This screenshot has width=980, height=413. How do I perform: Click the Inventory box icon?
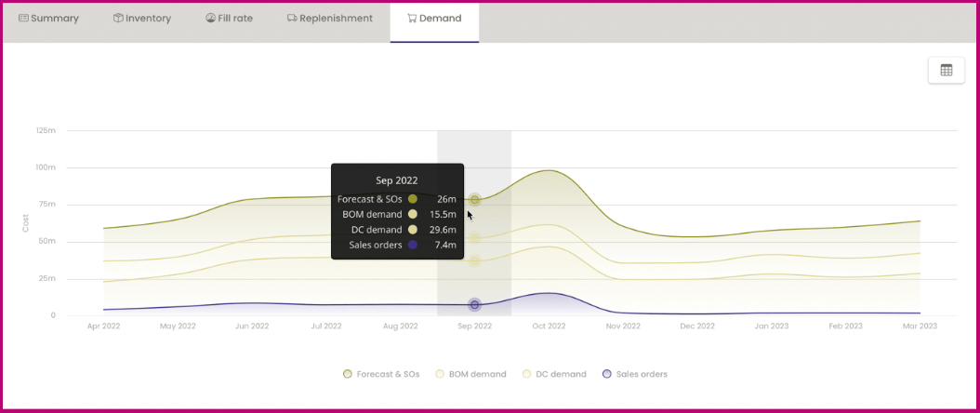[x=118, y=19]
